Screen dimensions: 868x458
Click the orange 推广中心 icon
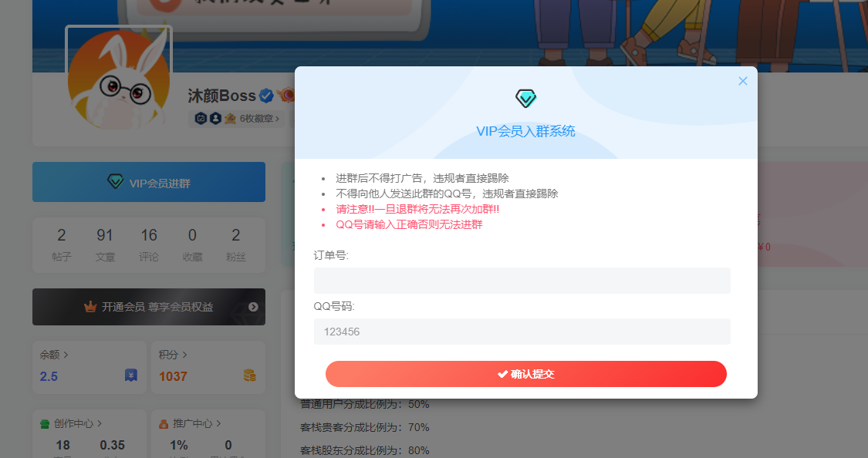pos(164,424)
